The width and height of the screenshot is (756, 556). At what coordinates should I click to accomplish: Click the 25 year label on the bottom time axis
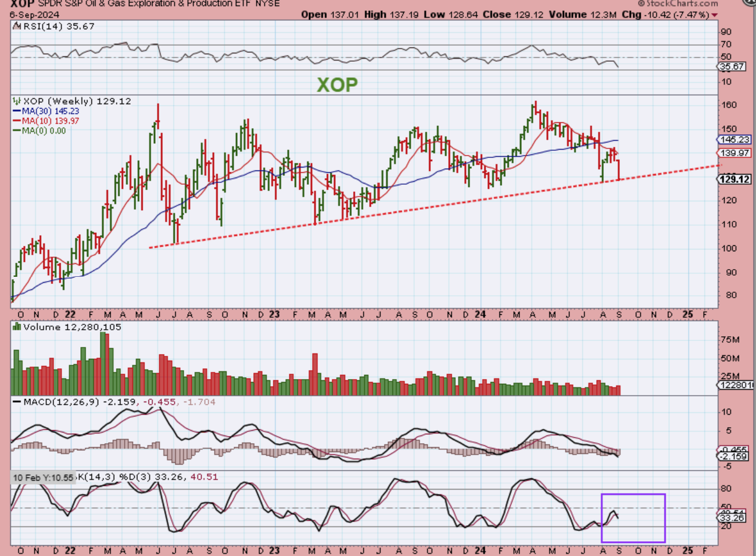click(x=688, y=550)
